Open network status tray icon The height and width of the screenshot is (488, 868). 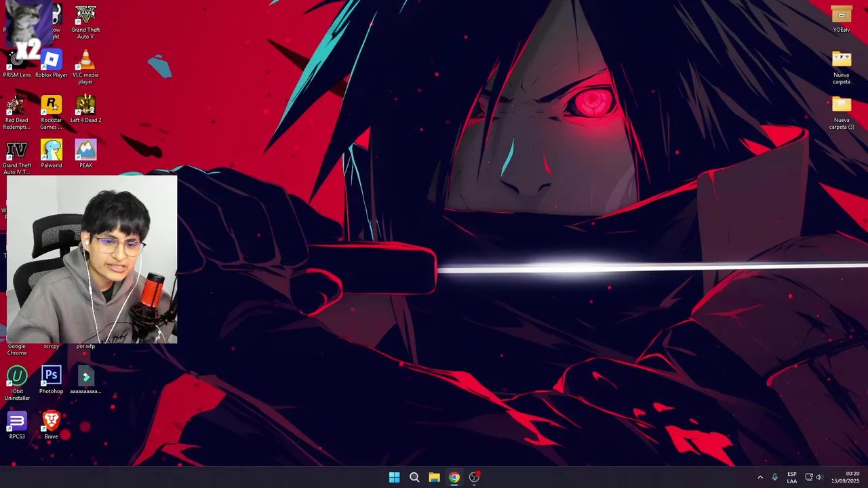point(808,477)
